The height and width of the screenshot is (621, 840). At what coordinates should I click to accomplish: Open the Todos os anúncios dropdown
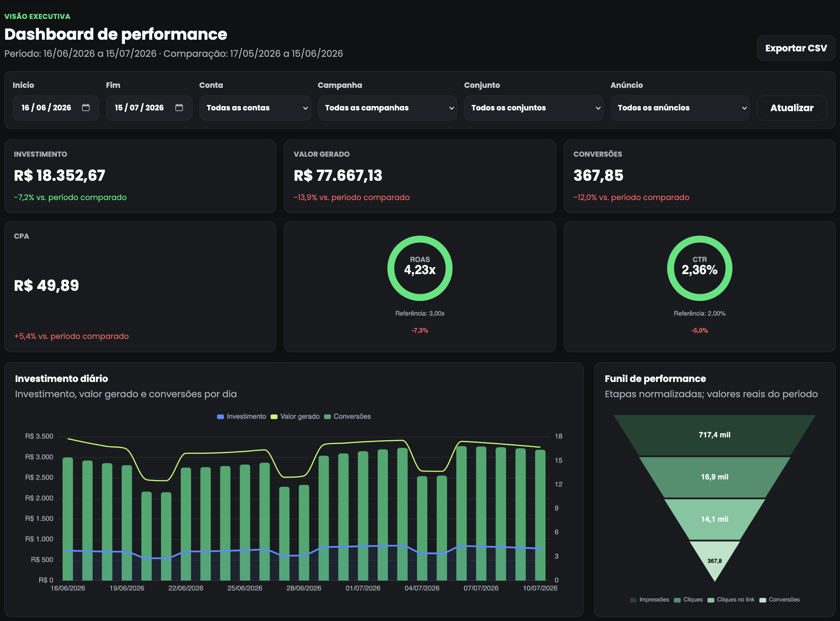pos(680,108)
